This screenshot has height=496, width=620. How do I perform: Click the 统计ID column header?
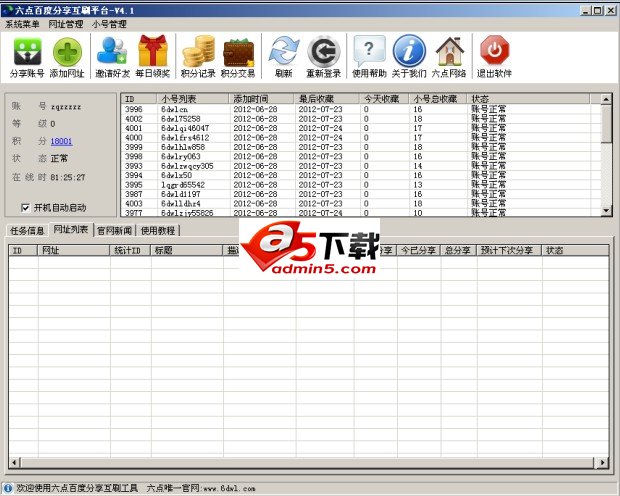tap(130, 250)
